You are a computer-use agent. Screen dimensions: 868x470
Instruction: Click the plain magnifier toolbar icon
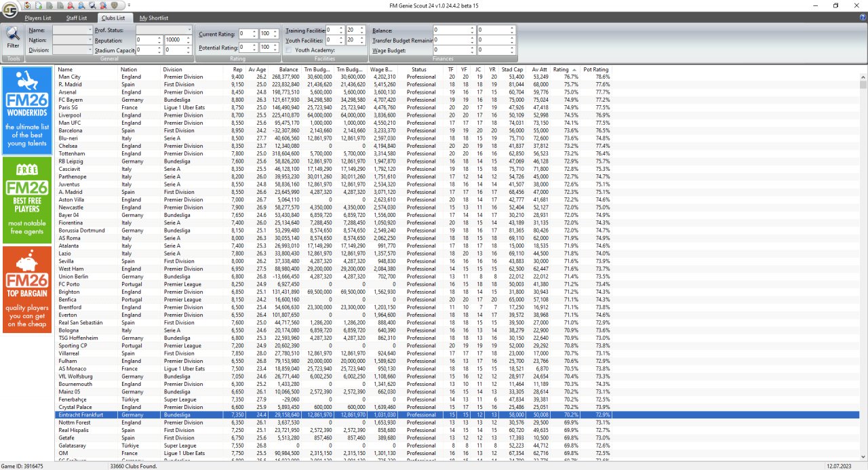point(93,5)
